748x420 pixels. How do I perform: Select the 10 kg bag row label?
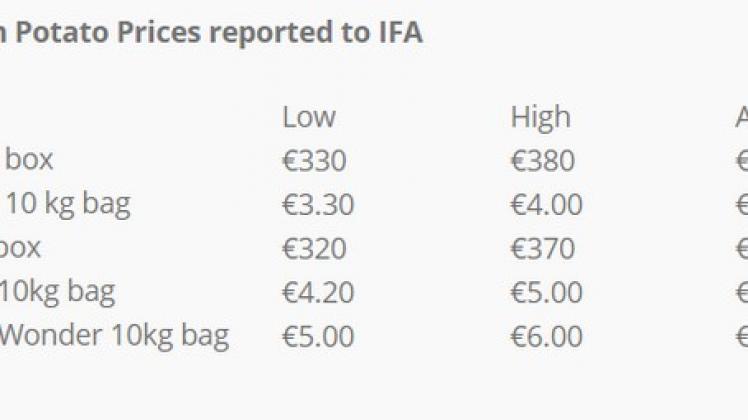(68, 205)
